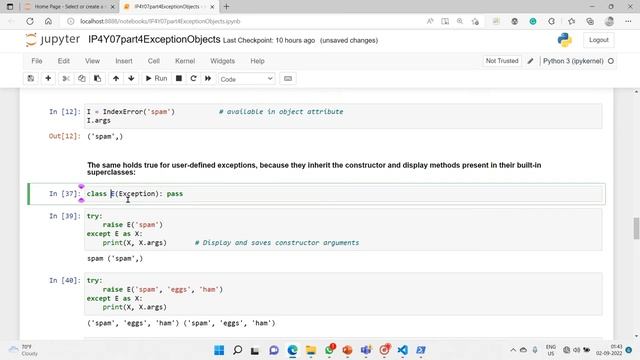Save and checkpoint the notebook
This screenshot has height=360, width=640.
pos(31,78)
